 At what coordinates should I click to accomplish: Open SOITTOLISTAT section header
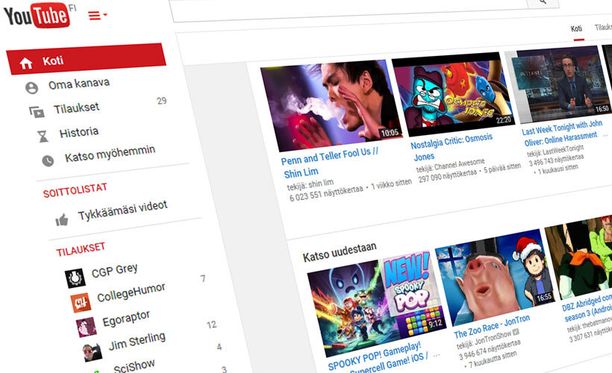pos(75,191)
